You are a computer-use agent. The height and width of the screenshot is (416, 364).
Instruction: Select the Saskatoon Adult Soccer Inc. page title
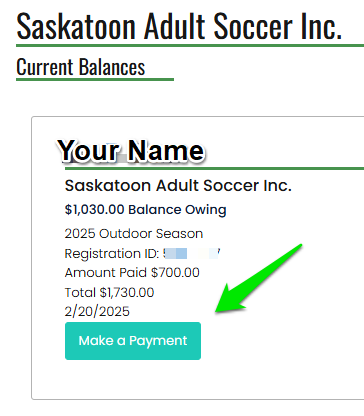pos(179,26)
